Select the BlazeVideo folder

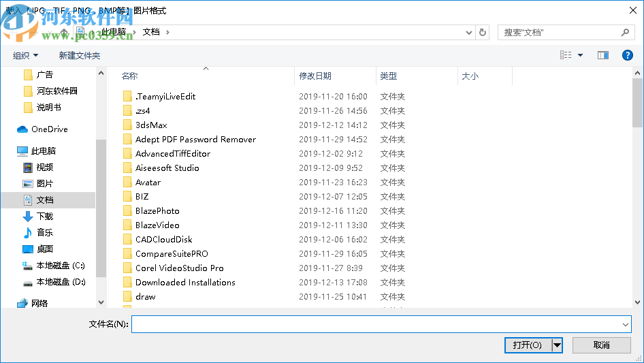[x=151, y=225]
